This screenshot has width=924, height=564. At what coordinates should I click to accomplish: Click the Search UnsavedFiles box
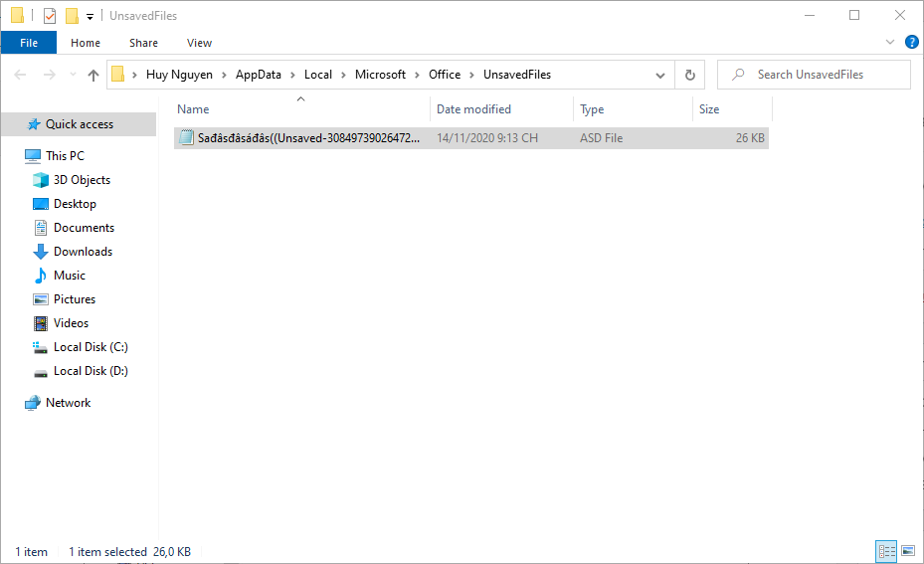click(x=814, y=75)
